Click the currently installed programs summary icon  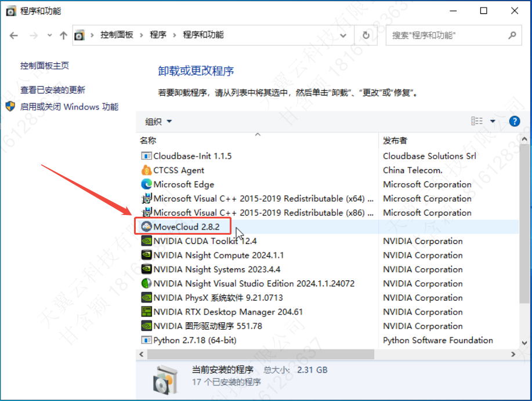click(165, 380)
